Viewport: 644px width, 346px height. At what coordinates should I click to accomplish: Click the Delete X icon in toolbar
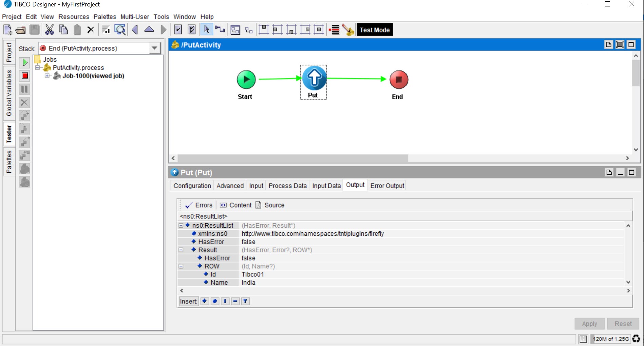(91, 30)
